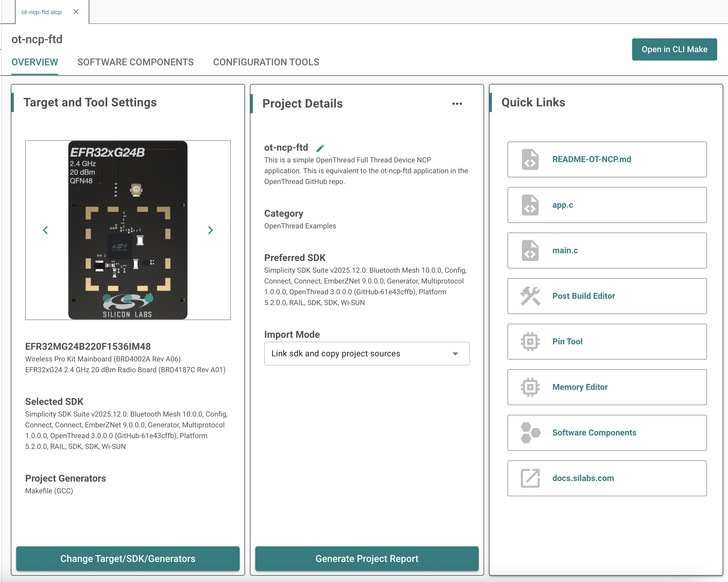Show the previous board image

(46, 230)
